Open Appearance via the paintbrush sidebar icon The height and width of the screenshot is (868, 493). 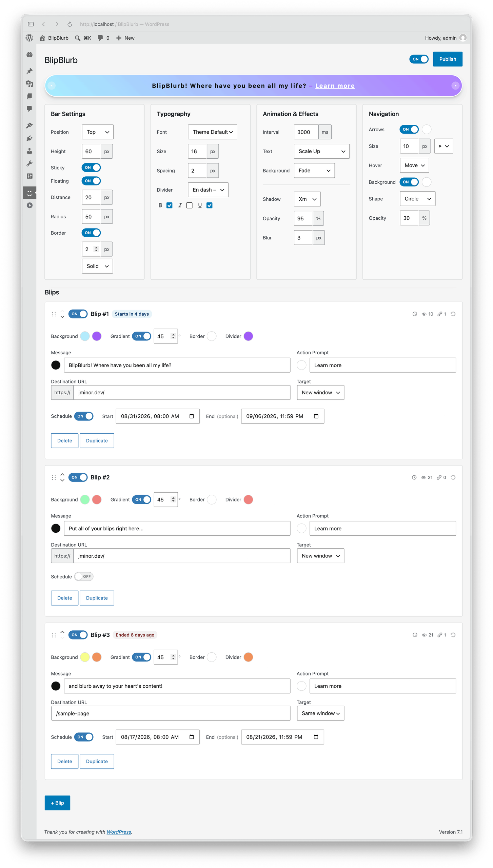click(29, 125)
